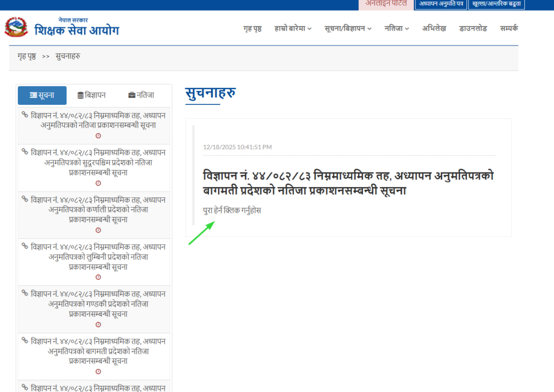This screenshot has width=554, height=392.
Task: Click link icon beside first notice in sidebar
Action: tap(24, 115)
